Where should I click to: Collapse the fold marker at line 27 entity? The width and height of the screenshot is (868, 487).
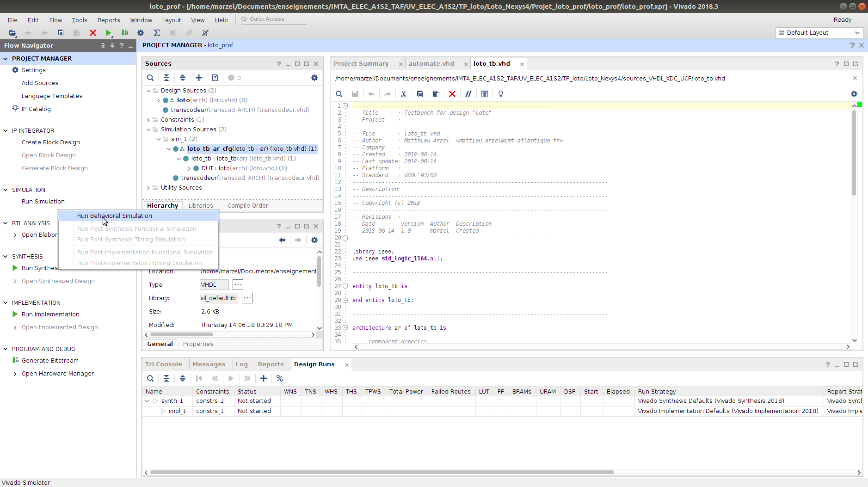pos(345,286)
